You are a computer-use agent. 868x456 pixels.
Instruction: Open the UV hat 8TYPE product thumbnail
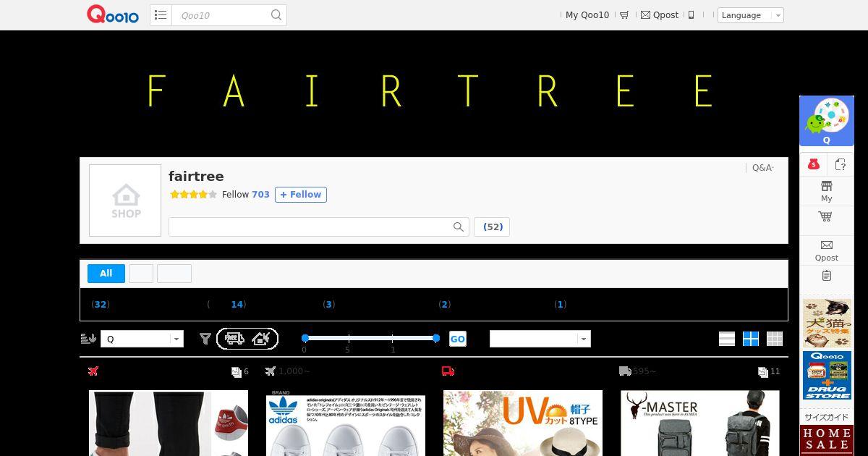click(x=523, y=423)
